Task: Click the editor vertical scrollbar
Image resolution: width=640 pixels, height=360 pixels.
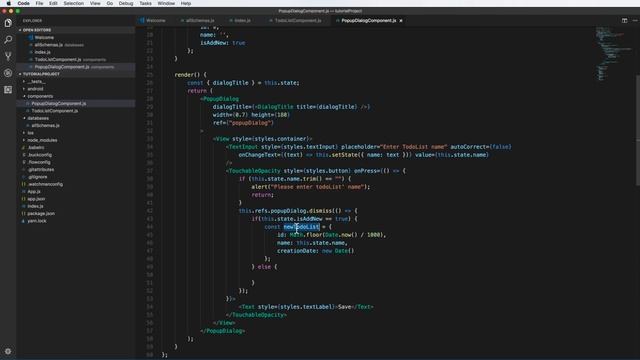Action: [638, 131]
